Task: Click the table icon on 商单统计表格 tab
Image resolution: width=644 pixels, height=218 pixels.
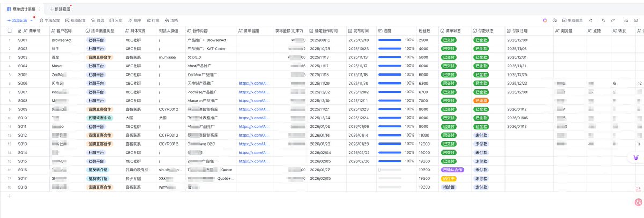Action: point(9,9)
